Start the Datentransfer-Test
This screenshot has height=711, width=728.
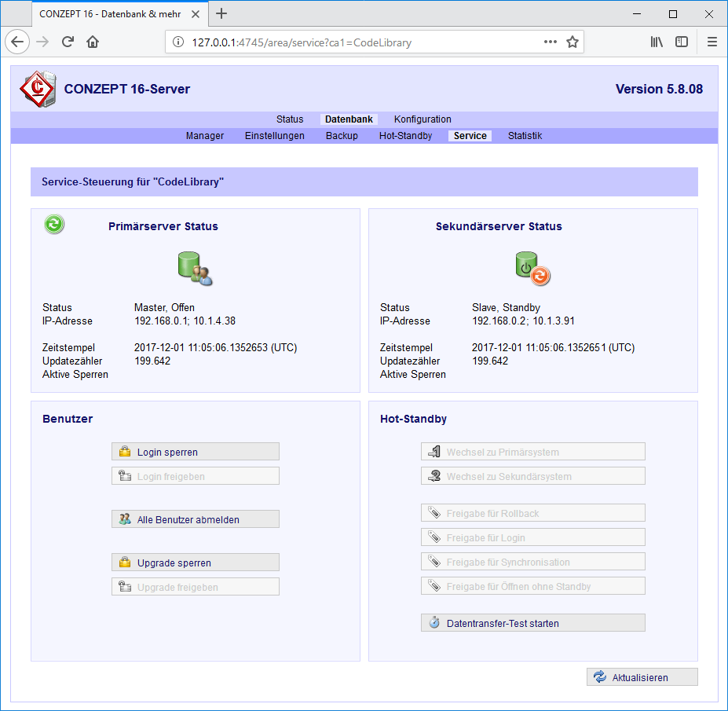[x=532, y=623]
